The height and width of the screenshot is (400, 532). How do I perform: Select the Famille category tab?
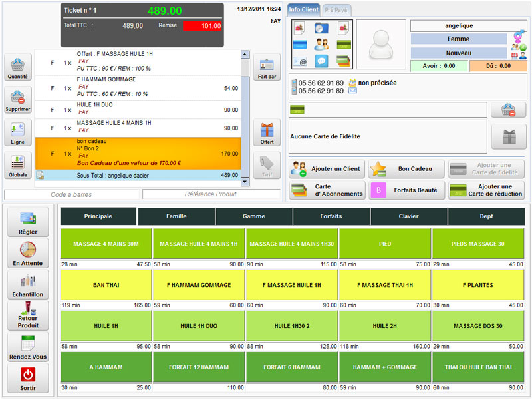point(176,216)
